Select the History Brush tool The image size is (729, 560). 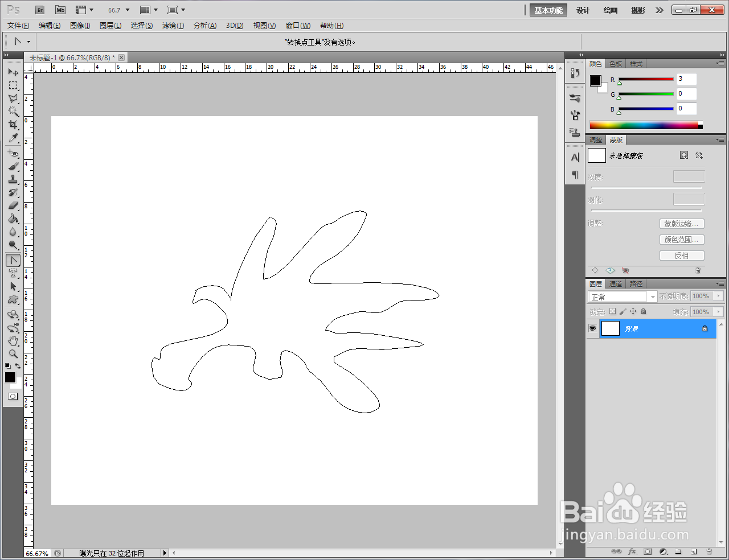pos(13,192)
